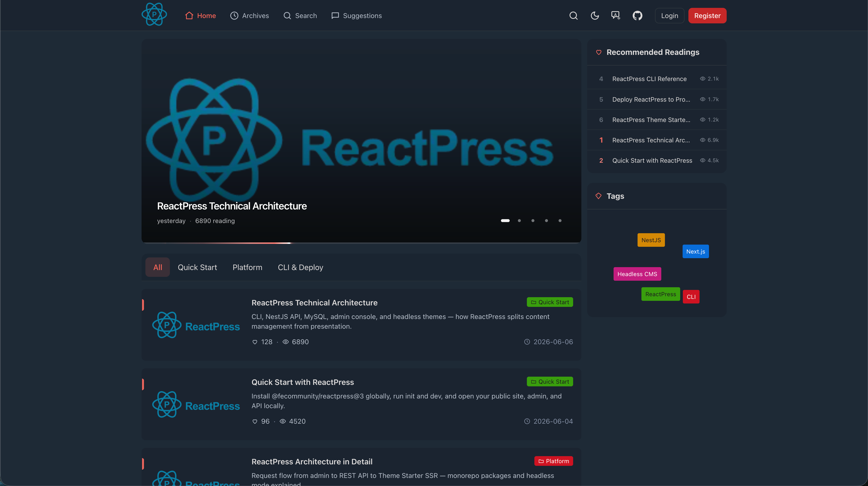Click eye icon beside 2.1k views

[703, 79]
